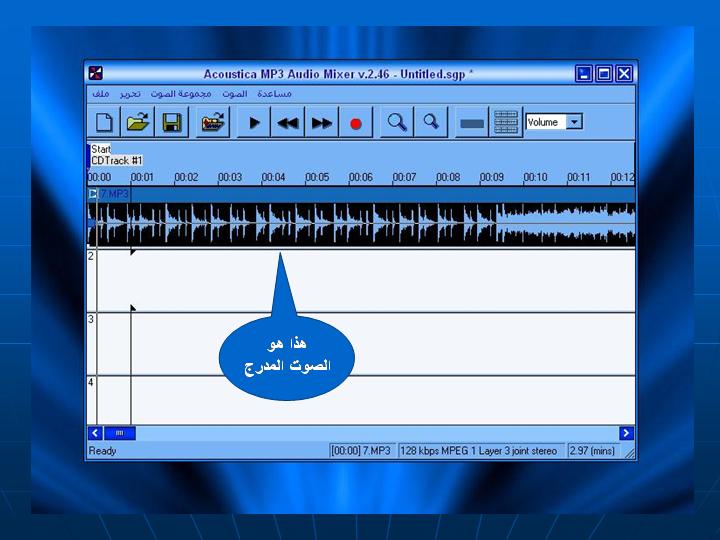Click the Start CDTrack #1 marker
Screen dimensions: 720x540
coord(117,155)
